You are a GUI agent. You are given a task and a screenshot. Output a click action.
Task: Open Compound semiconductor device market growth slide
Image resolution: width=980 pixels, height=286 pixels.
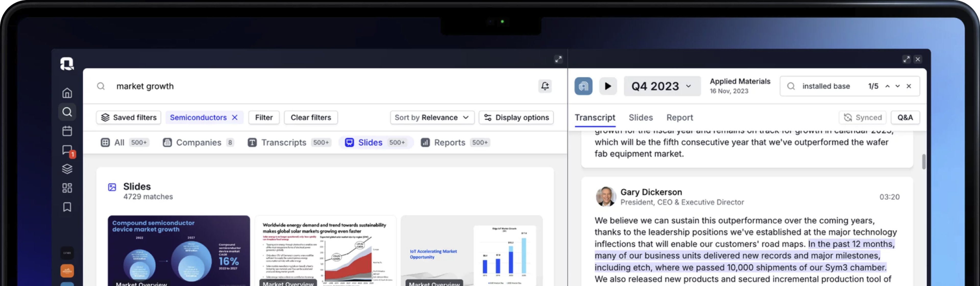click(179, 251)
